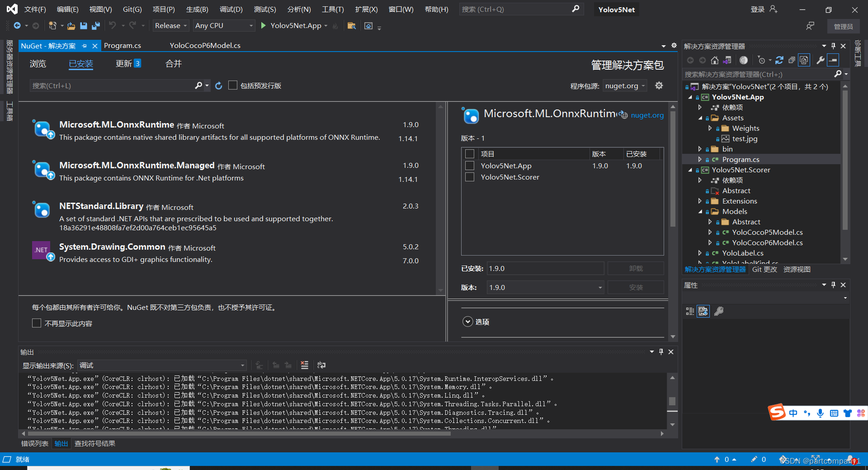This screenshot has height=470, width=868.
Task: Open the Feedback icon near the admin button
Action: pos(810,26)
